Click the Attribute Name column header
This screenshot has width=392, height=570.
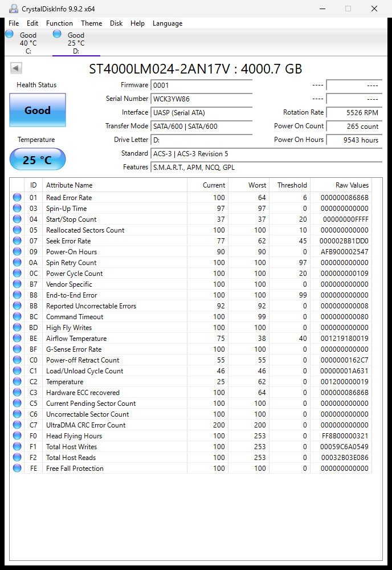115,185
